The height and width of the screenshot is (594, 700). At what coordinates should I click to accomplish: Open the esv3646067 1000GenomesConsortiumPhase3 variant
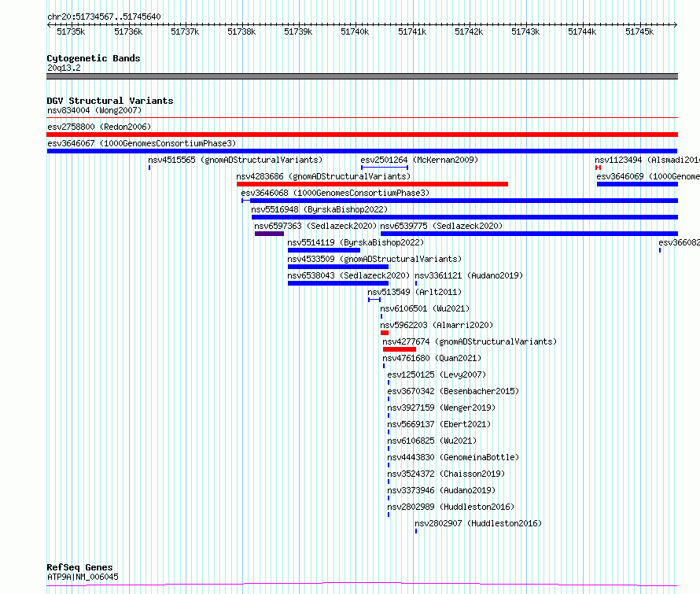142,143
